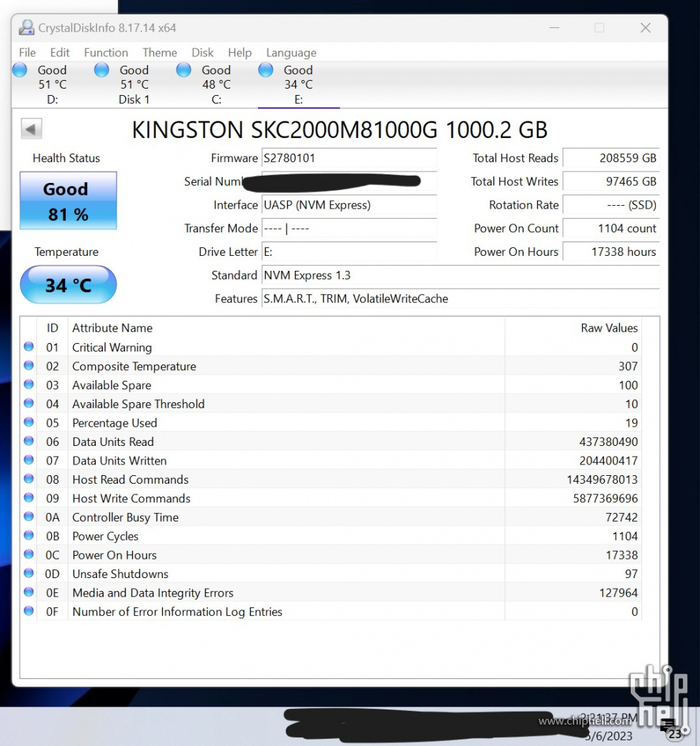Click raw value 437380490
Image resolution: width=700 pixels, height=746 pixels.
pos(609,442)
